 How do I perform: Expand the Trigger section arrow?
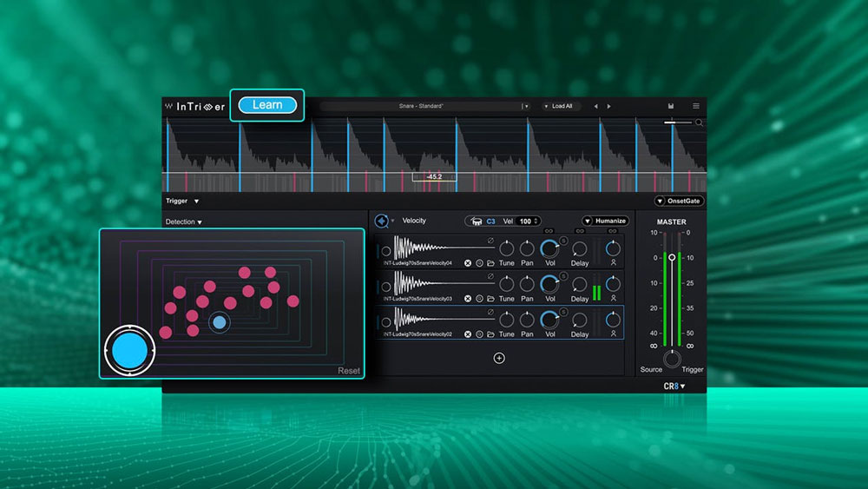196,201
